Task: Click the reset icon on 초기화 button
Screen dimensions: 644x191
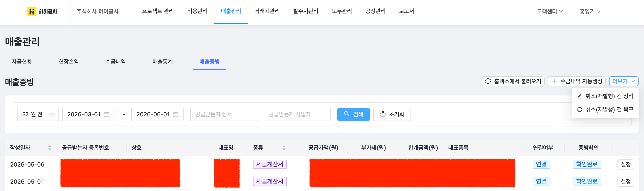Action: point(383,114)
